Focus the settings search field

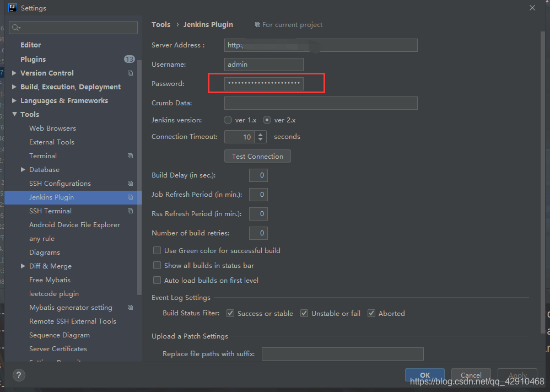(73, 28)
